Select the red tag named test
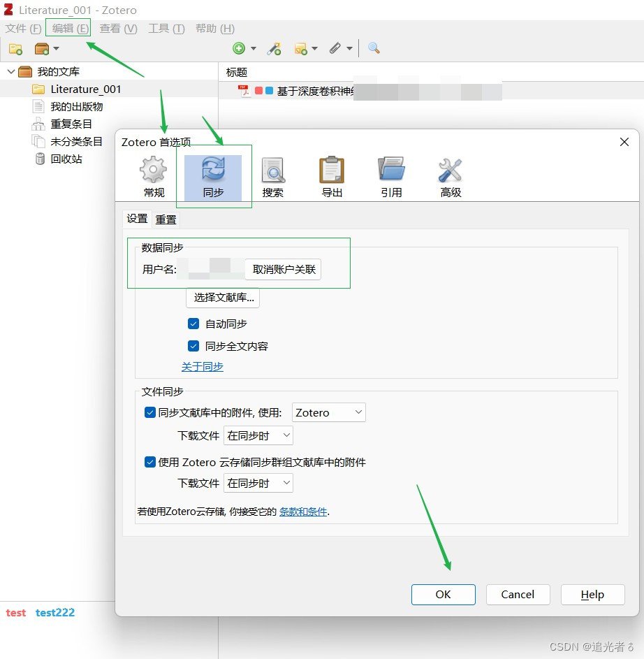The image size is (644, 659). (16, 613)
